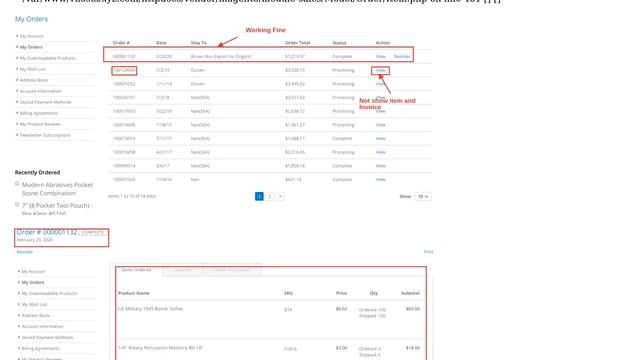Open Billing Agreements in the My Orders page sidebar
The width and height of the screenshot is (640, 360).
click(39, 113)
